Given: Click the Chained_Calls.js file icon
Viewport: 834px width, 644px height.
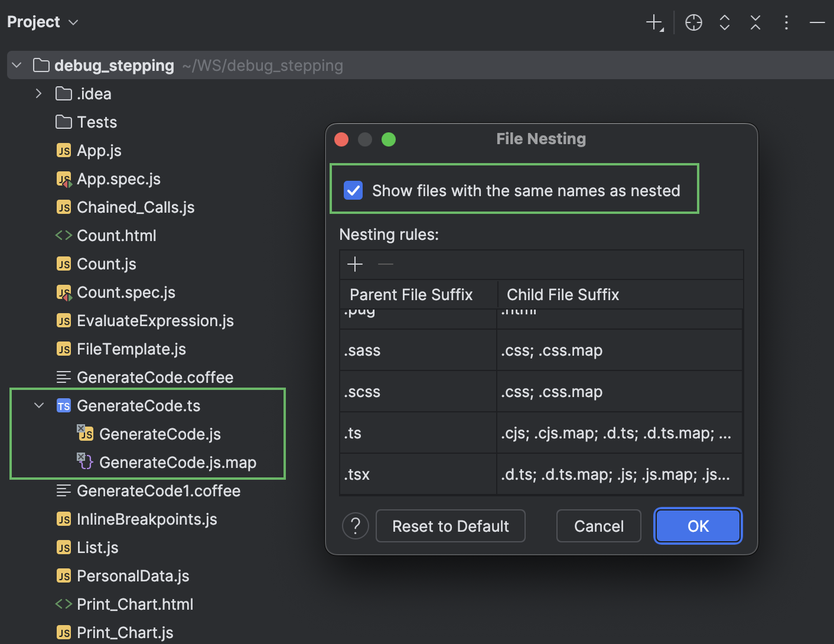Looking at the screenshot, I should (64, 207).
